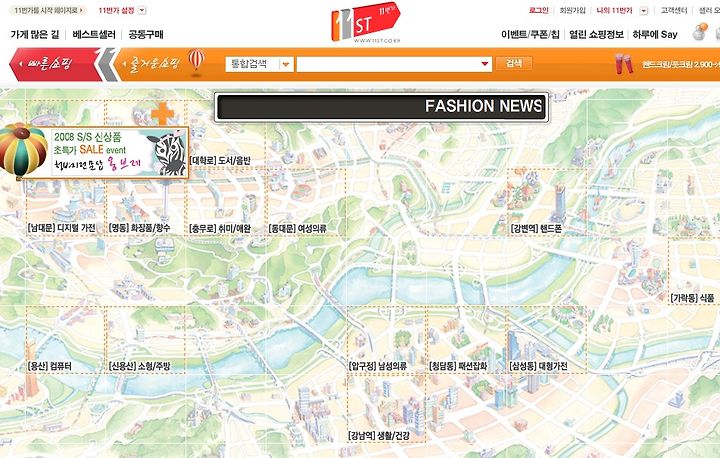Click the hand cream 2,900 promo text
This screenshot has width=720, height=458.
pos(681,64)
